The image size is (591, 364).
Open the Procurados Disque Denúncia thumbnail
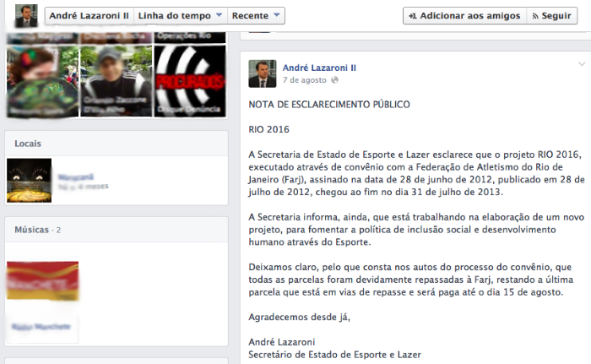(x=190, y=81)
